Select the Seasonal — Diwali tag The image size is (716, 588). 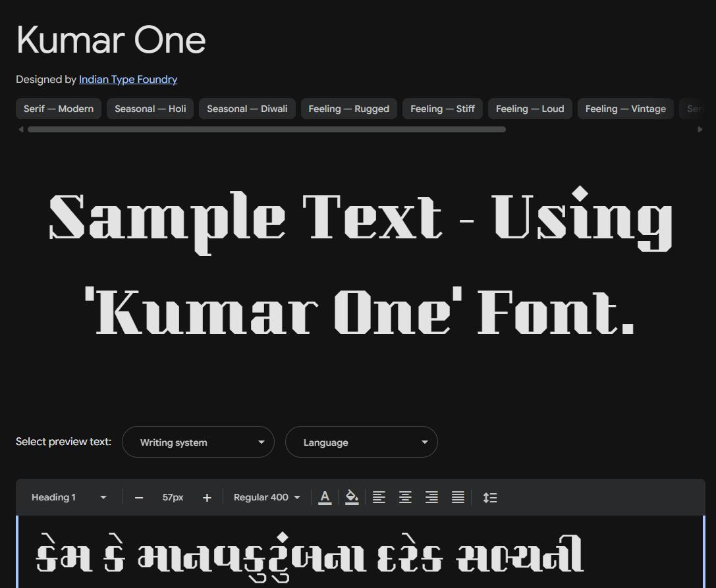click(x=247, y=109)
